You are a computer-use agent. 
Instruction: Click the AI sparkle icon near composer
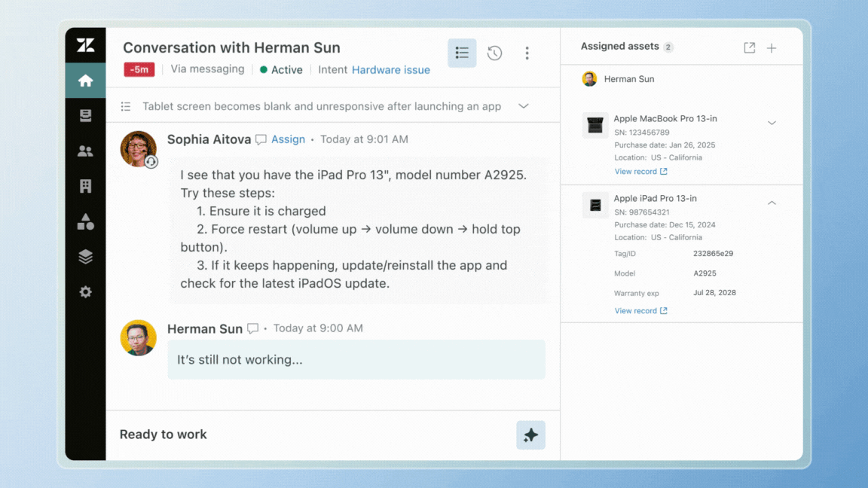(530, 435)
